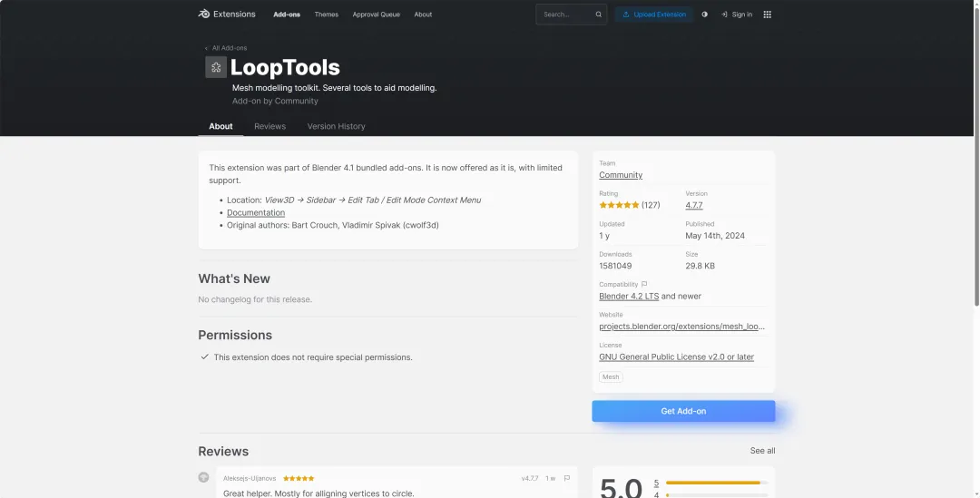Flag the Aleksejs-Uljanovs review
This screenshot has height=498, width=980.
coord(567,478)
